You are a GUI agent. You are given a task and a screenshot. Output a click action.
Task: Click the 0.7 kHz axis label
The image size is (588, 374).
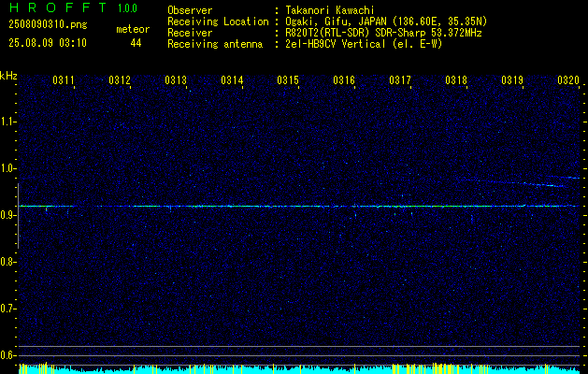(x=7, y=309)
